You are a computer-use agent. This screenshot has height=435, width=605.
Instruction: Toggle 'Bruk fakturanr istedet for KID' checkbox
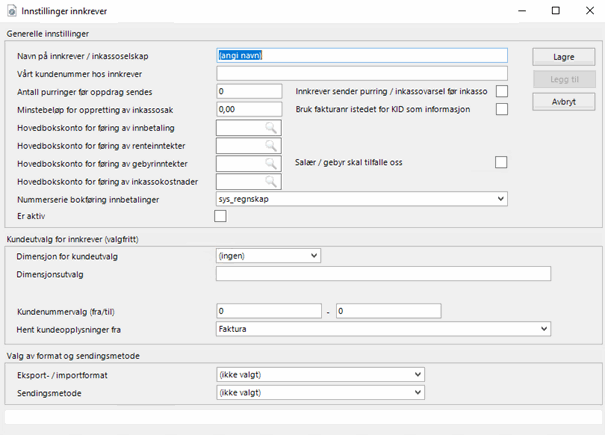click(502, 109)
